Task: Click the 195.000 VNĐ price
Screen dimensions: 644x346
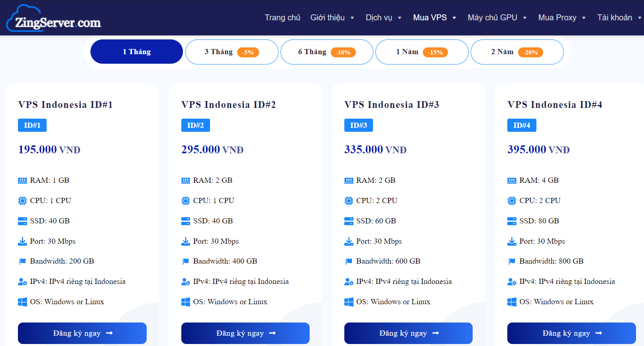Action: tap(49, 150)
